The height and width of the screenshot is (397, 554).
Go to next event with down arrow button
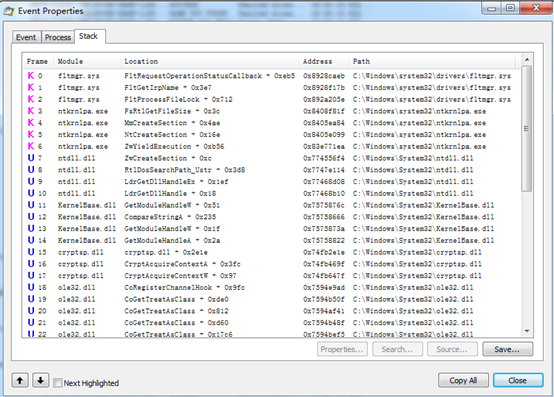(41, 380)
